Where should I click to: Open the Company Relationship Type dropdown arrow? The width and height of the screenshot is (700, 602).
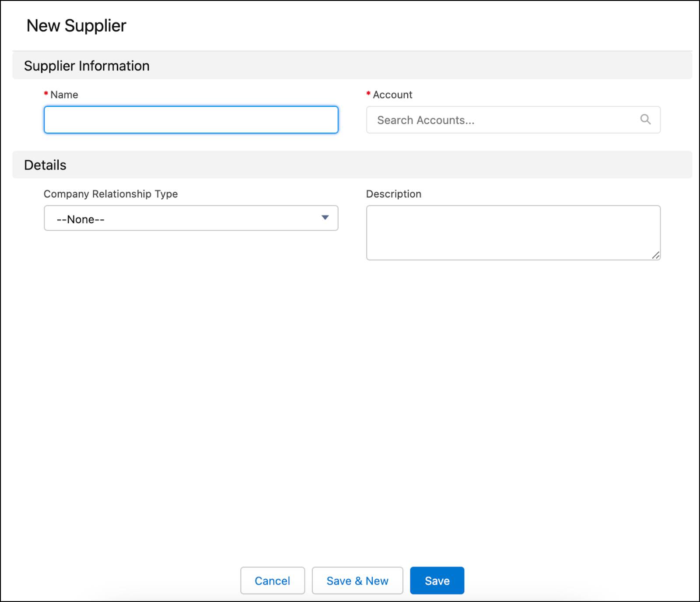(325, 218)
